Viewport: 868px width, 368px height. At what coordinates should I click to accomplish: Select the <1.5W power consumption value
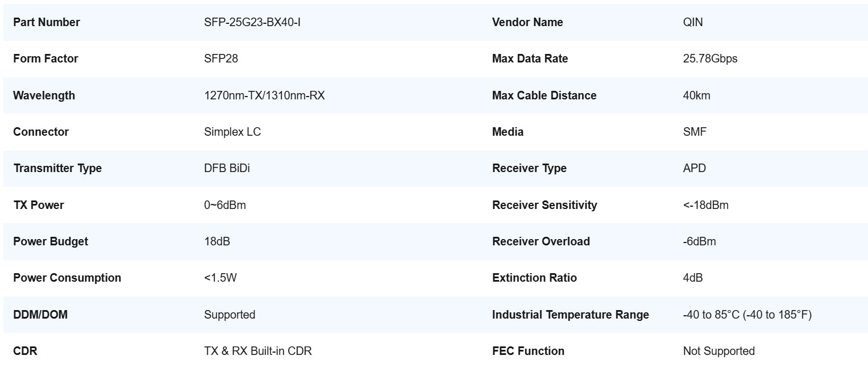pos(220,278)
